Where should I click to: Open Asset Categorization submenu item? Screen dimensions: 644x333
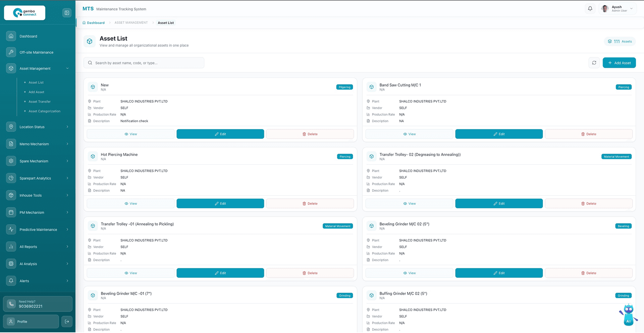pyautogui.click(x=44, y=111)
